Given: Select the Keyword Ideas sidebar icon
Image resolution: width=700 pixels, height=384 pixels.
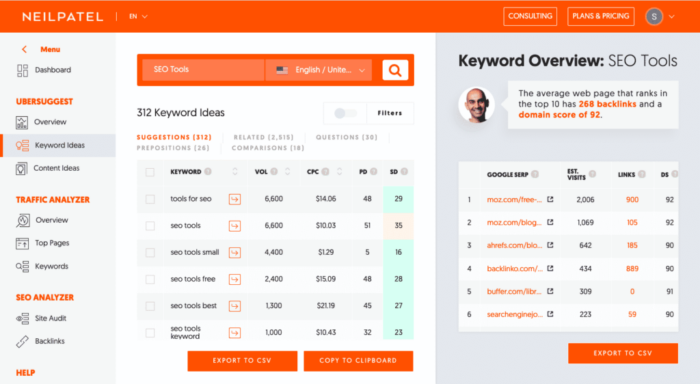Looking at the screenshot, I should pos(22,145).
